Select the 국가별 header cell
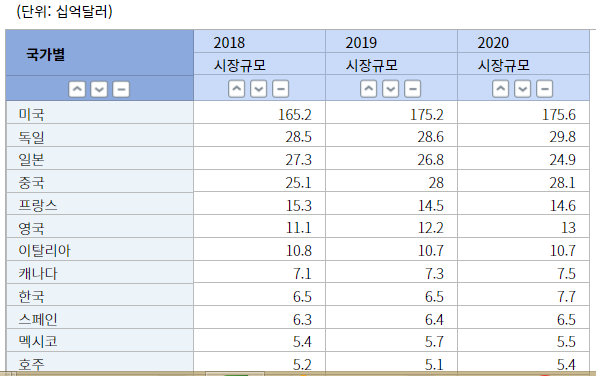This screenshot has width=596, height=376. tap(100, 53)
